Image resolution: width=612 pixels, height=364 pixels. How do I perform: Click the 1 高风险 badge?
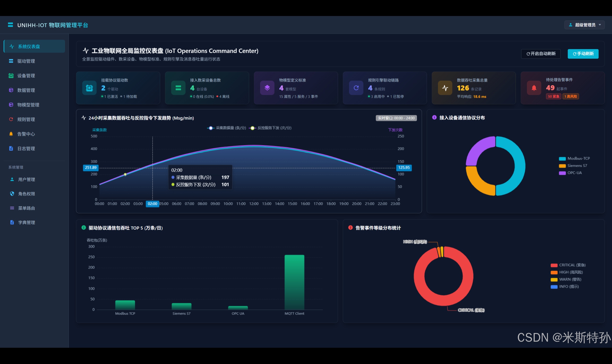571,96
